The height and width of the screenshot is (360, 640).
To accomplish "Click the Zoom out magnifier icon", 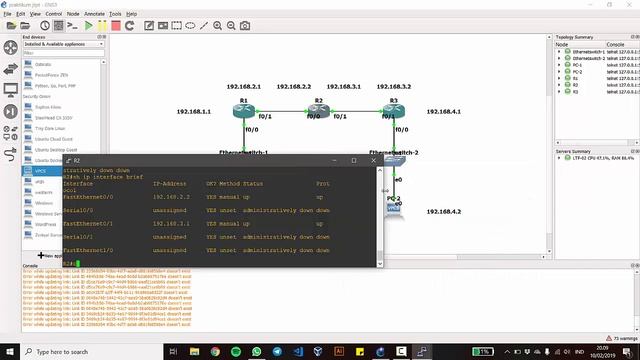I will (231, 26).
